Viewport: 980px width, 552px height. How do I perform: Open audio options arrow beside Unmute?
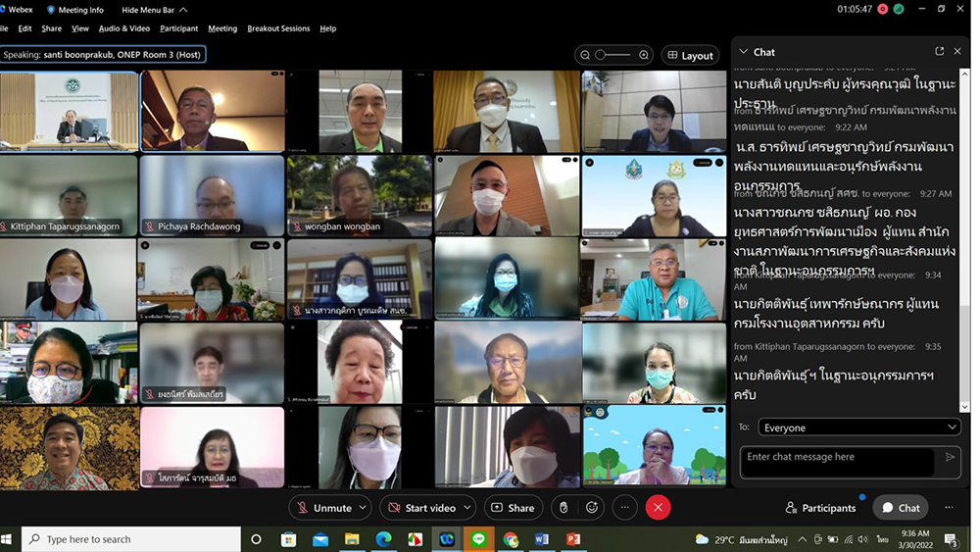click(363, 508)
